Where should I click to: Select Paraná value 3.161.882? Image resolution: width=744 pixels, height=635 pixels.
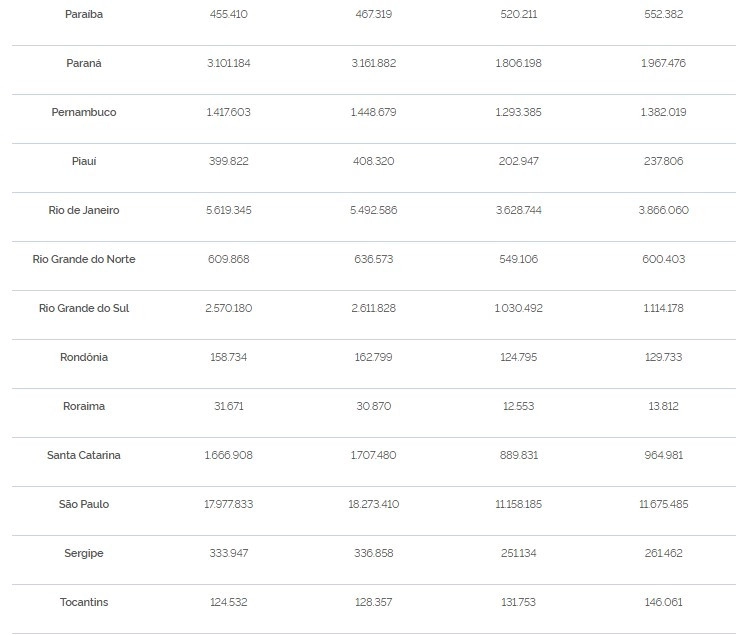[374, 63]
